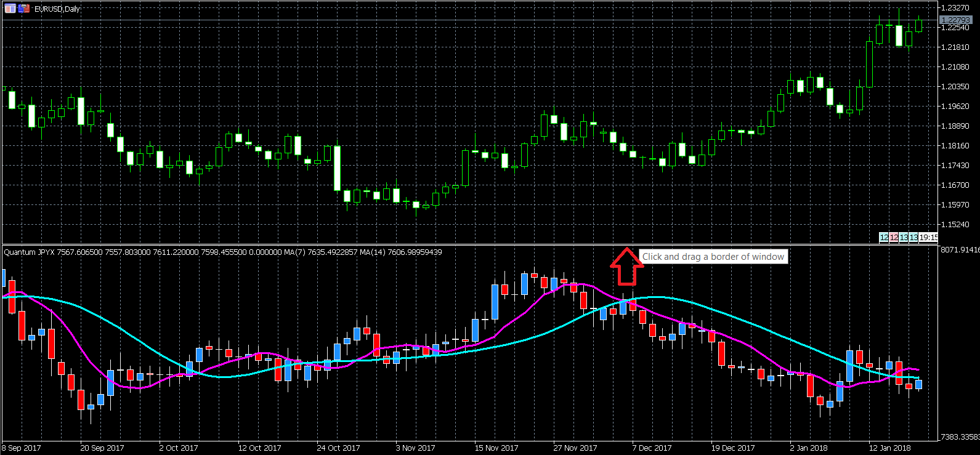
Task: Click the 'Click and drag a border' tooltip
Action: pyautogui.click(x=713, y=257)
